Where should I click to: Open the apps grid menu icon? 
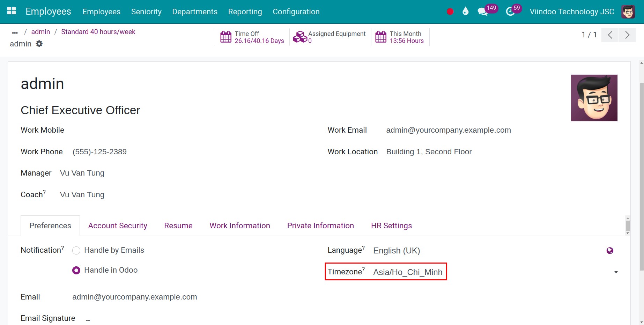[12, 11]
